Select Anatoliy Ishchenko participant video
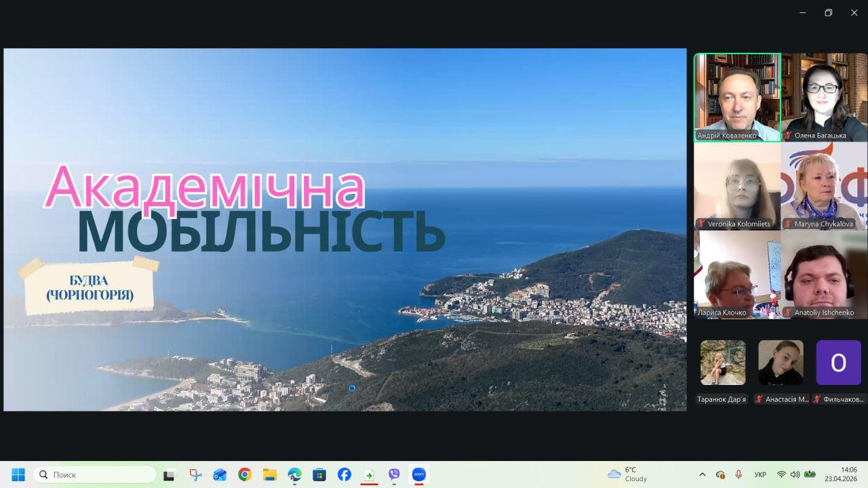 pyautogui.click(x=824, y=274)
